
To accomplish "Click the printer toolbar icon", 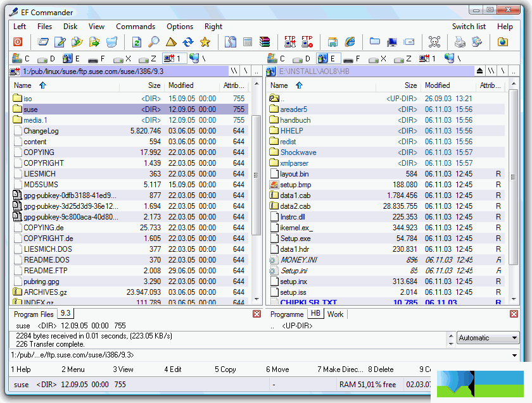I will pos(460,42).
